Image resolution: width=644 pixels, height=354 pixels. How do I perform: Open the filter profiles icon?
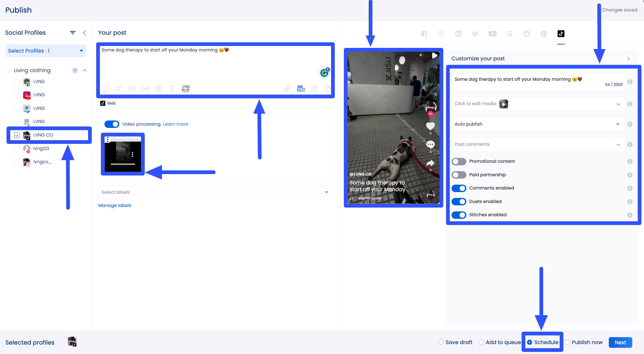(x=72, y=33)
